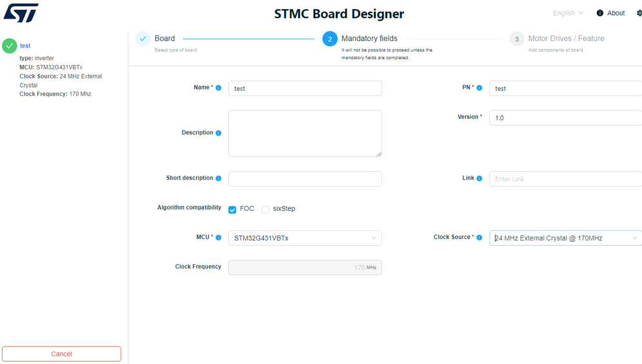Click the STMC Board Designer title
The image size is (642, 364).
(x=339, y=14)
